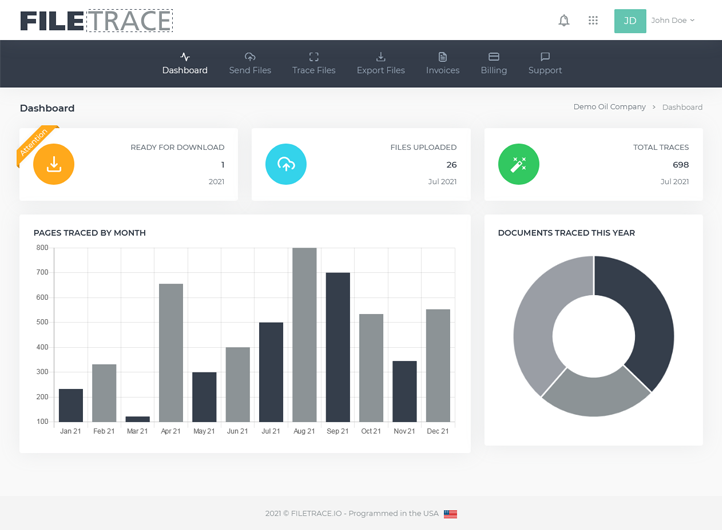
Task: Click Demo Oil Company breadcrumb link
Action: tap(609, 107)
